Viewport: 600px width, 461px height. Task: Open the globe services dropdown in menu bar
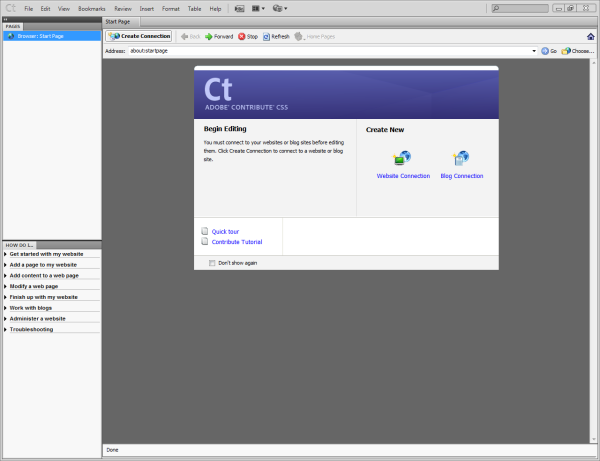click(280, 8)
